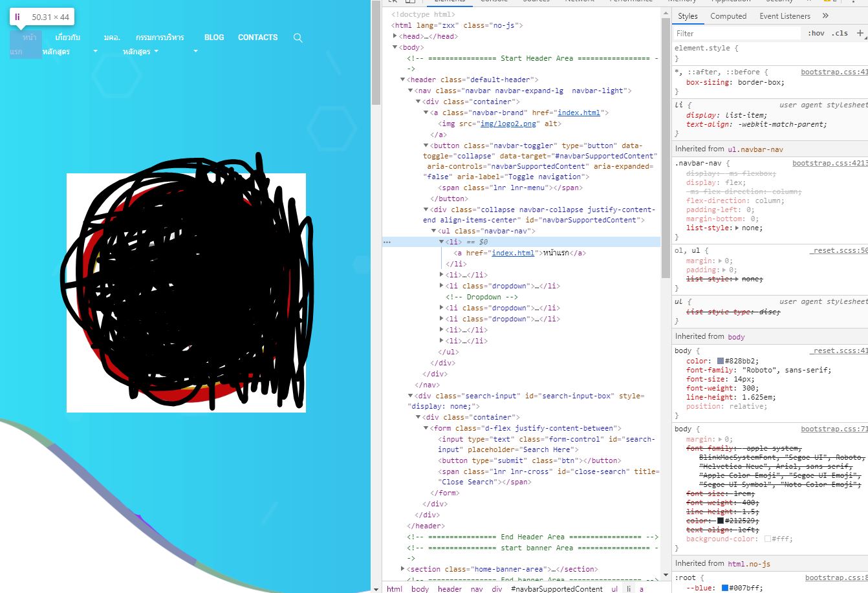Add a new style rule with the plus icon
Viewport: 868px width, 593px height.
coord(860,33)
